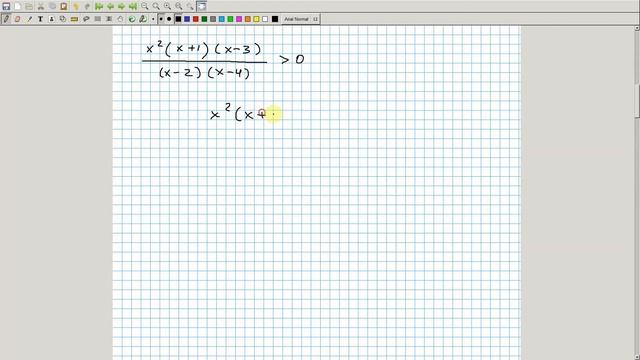Switch to the Default Pen
This screenshot has height=360, width=640.
pos(143,19)
